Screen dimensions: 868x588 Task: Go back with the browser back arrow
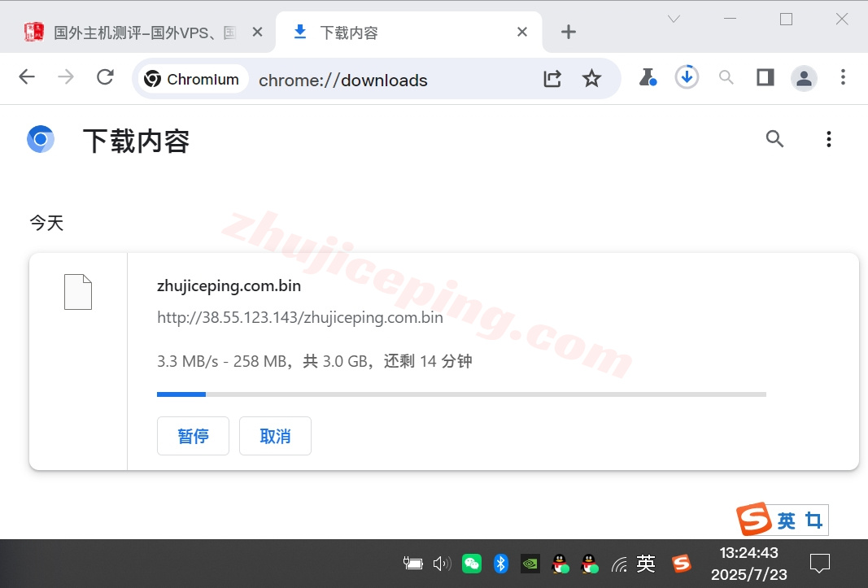click(x=27, y=77)
